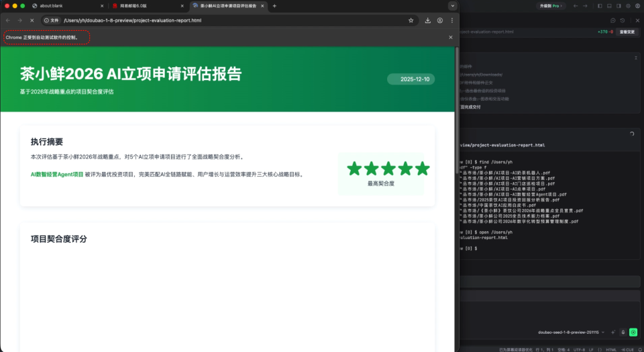644x352 pixels.
Task: Click 中国茶饮AI应用白皮书.pdf line in terminal
Action: [498, 205]
